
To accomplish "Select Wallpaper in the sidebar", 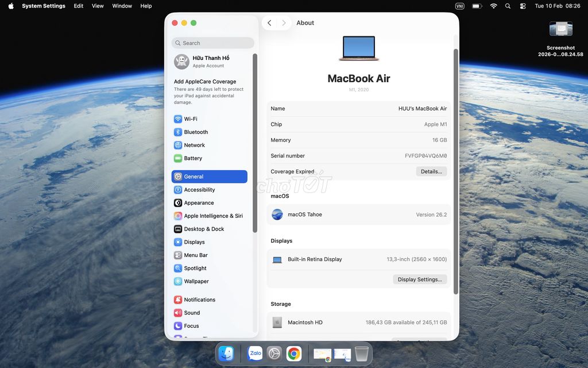I will [x=197, y=281].
